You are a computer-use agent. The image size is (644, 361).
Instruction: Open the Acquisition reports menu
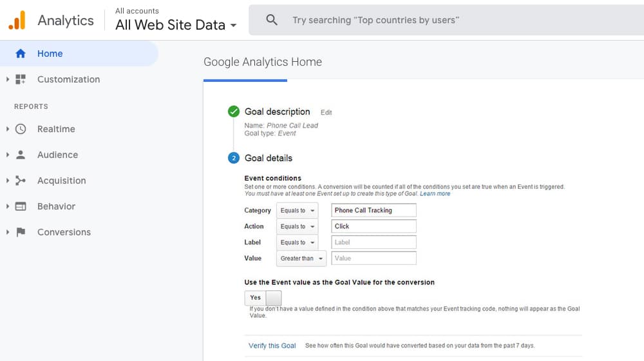(62, 180)
